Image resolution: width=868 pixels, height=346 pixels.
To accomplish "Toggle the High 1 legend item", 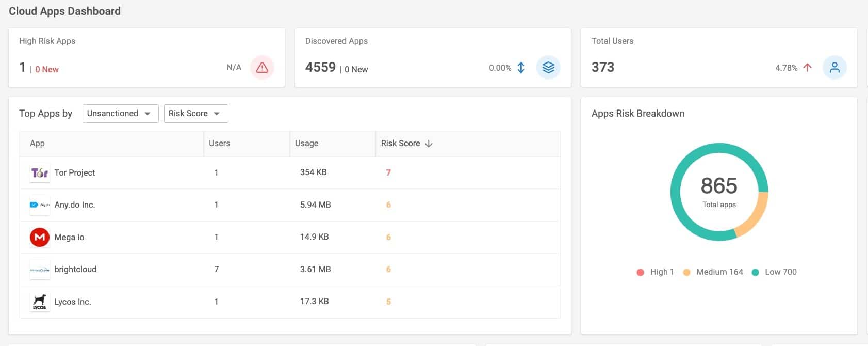I will [656, 272].
